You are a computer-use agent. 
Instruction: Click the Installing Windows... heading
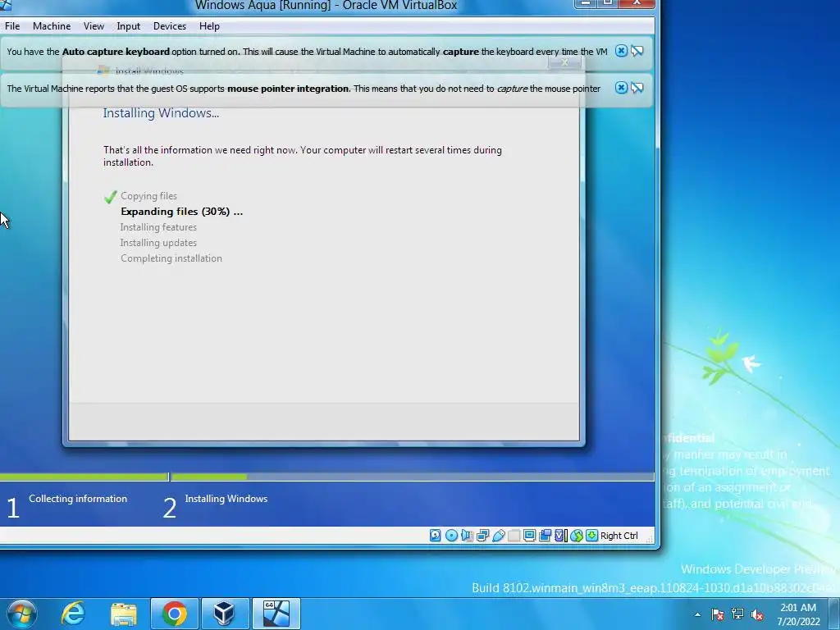click(161, 113)
